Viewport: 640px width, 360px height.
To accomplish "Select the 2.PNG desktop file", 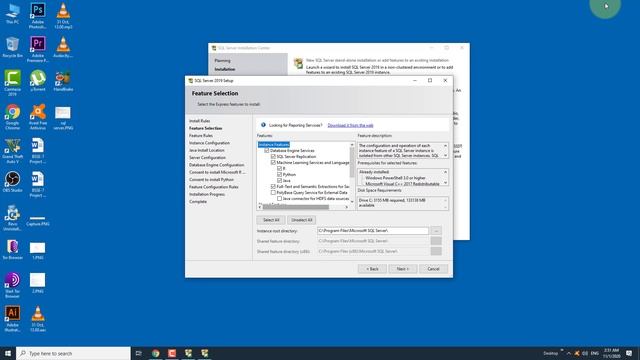I will pos(38,283).
